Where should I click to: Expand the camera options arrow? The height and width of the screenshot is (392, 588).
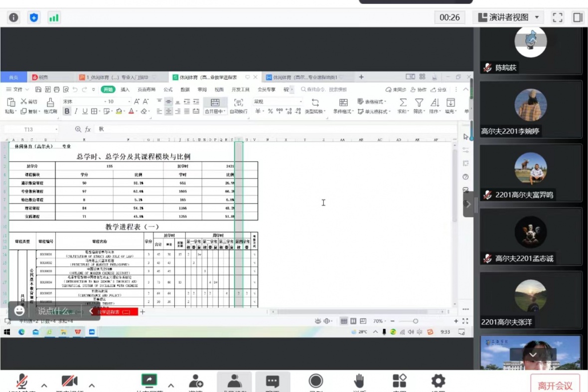92,385
